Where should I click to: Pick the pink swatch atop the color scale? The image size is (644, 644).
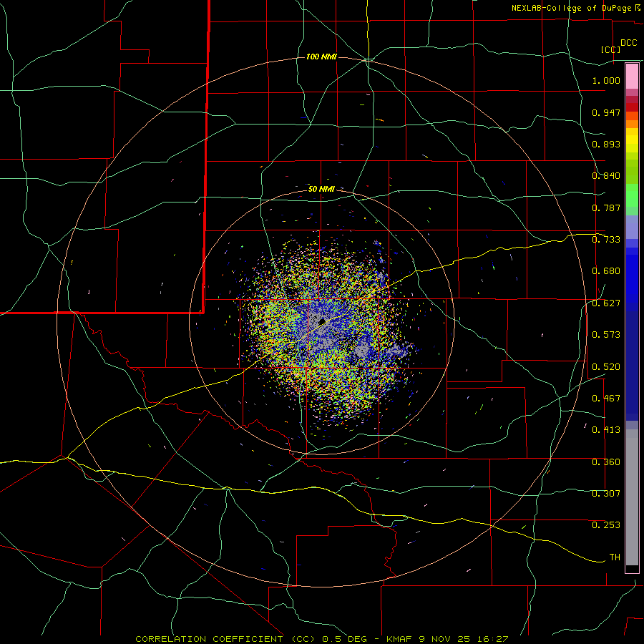tap(632, 77)
